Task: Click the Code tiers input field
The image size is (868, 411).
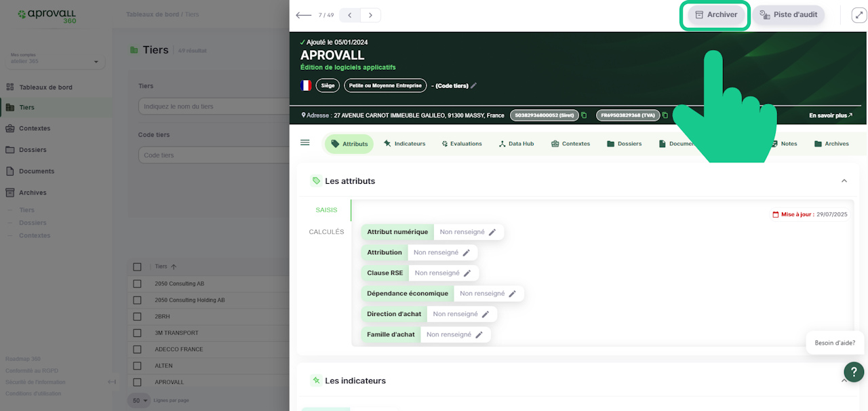Action: (x=214, y=155)
